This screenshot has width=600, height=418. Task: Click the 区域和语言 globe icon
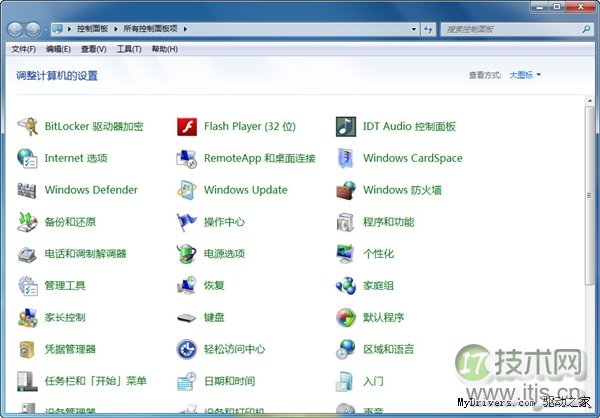[346, 349]
